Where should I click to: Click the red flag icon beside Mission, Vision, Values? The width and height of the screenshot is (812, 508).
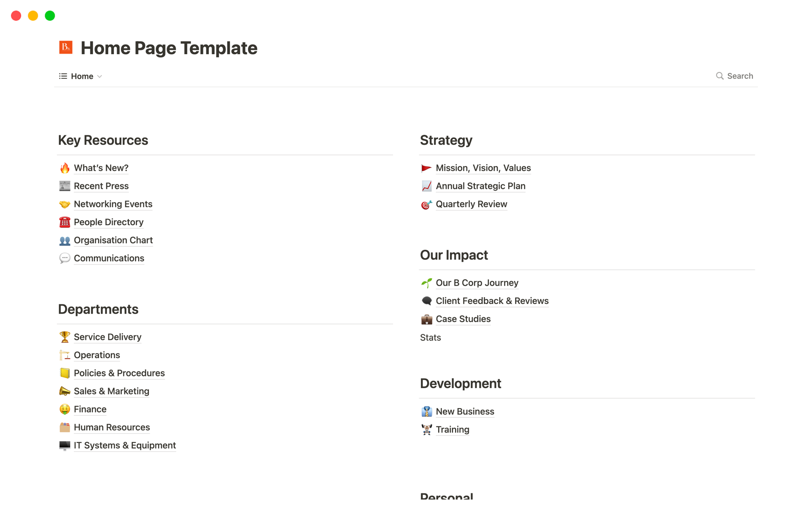(426, 168)
